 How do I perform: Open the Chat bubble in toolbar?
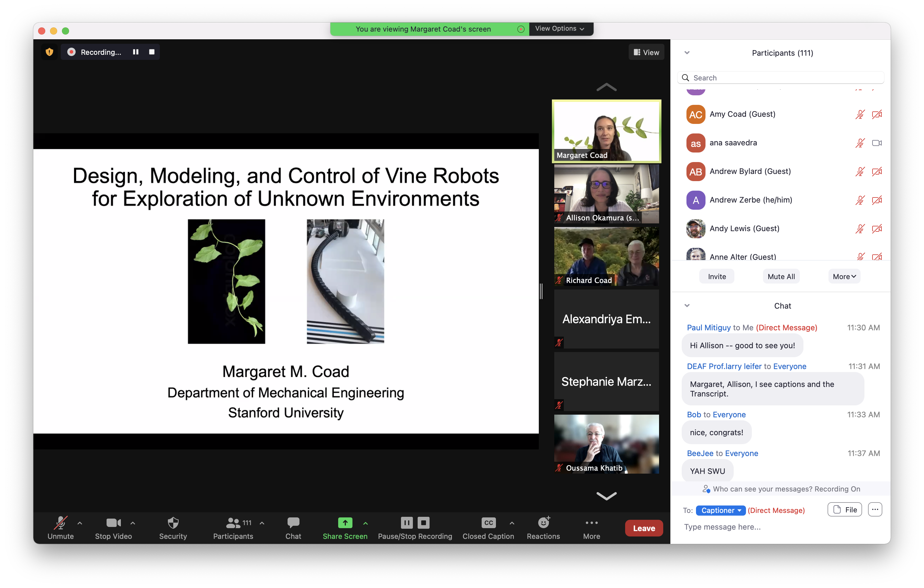293,523
